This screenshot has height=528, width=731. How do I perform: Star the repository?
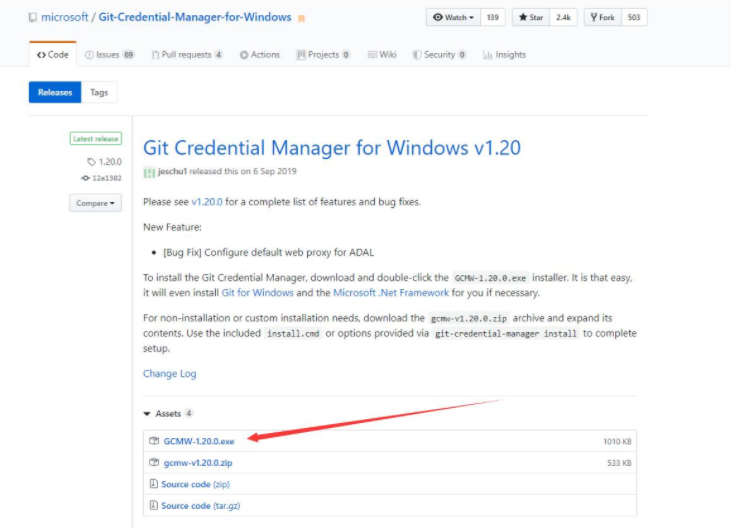click(x=531, y=17)
